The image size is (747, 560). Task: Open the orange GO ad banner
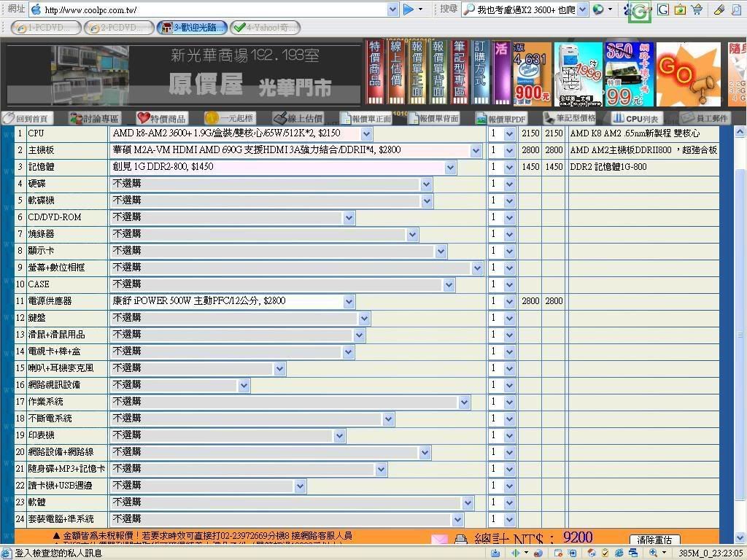(688, 74)
